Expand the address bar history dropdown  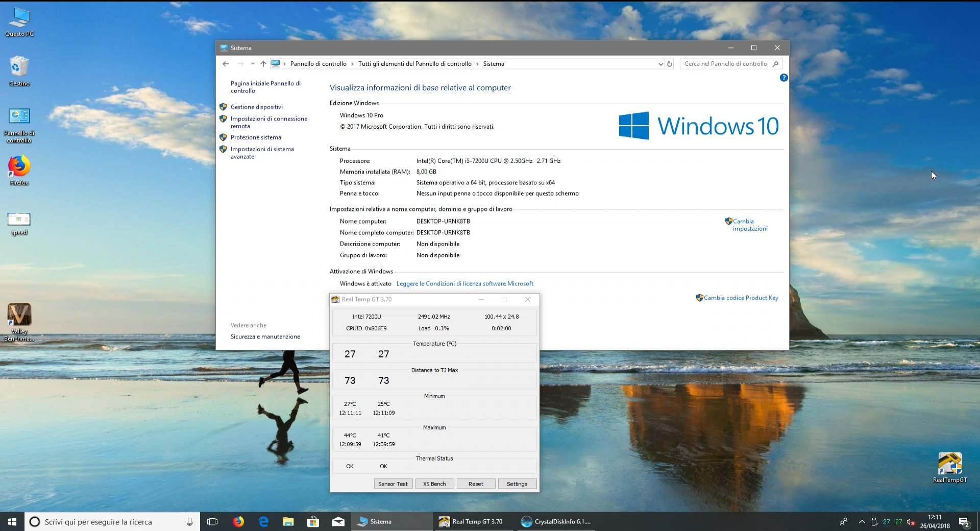pyautogui.click(x=660, y=64)
